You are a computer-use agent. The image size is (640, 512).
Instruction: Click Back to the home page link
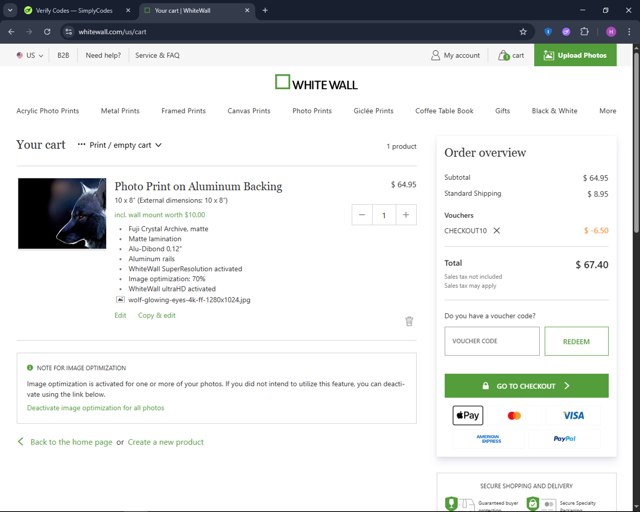point(71,442)
